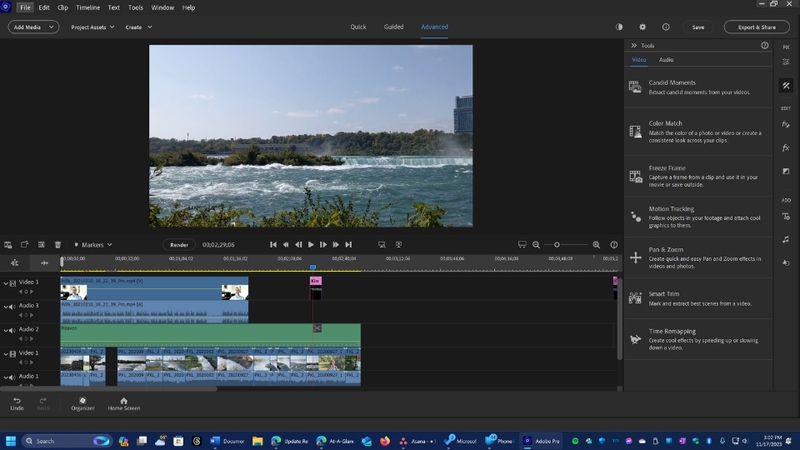800x450 pixels.
Task: Click the Save button
Action: (698, 27)
